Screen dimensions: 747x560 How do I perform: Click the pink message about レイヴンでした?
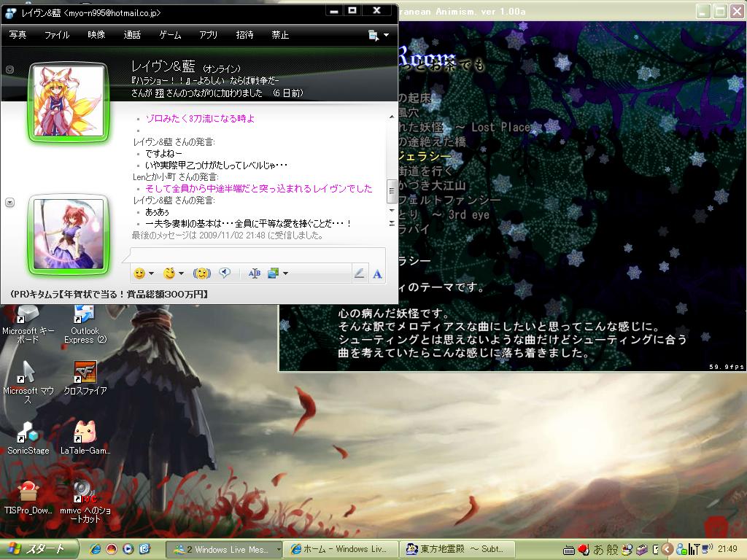click(x=259, y=189)
